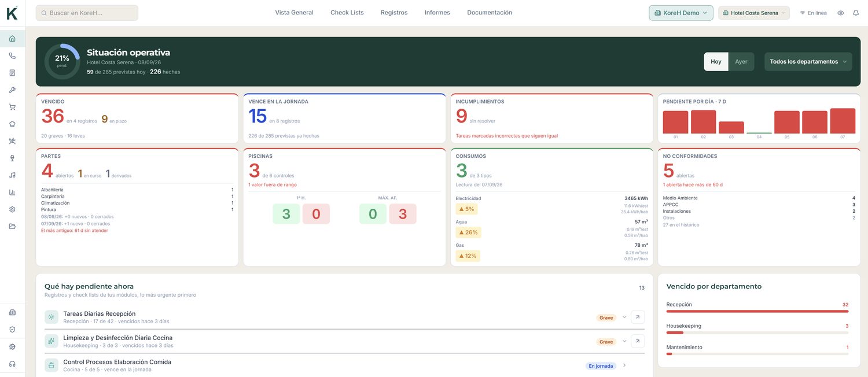This screenshot has width=868, height=377.
Task: Open the Todos los departamentos dropdown
Action: [x=808, y=61]
